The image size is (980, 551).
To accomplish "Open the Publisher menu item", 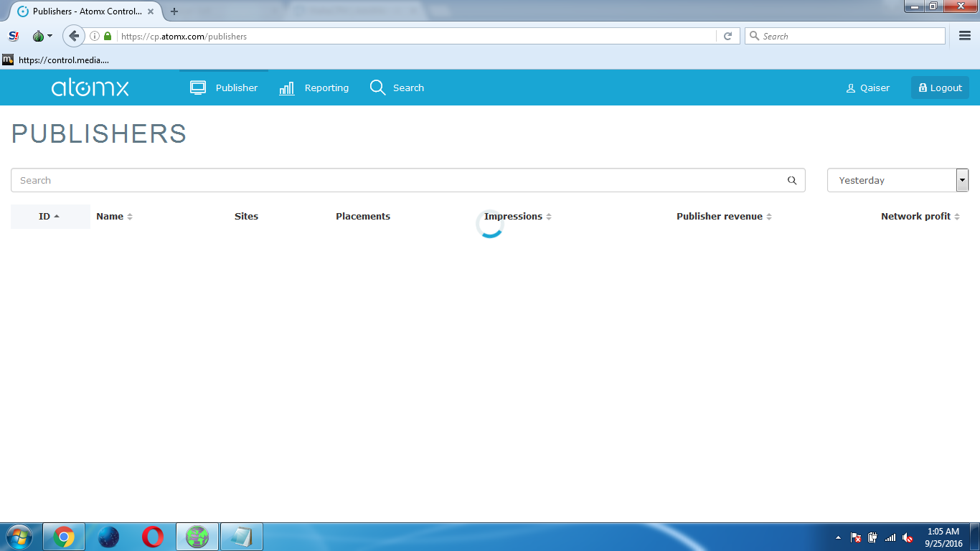I will [224, 88].
